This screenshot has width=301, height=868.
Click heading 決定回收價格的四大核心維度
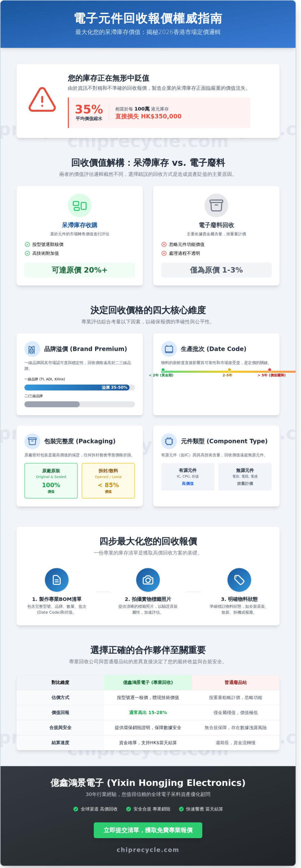148,310
